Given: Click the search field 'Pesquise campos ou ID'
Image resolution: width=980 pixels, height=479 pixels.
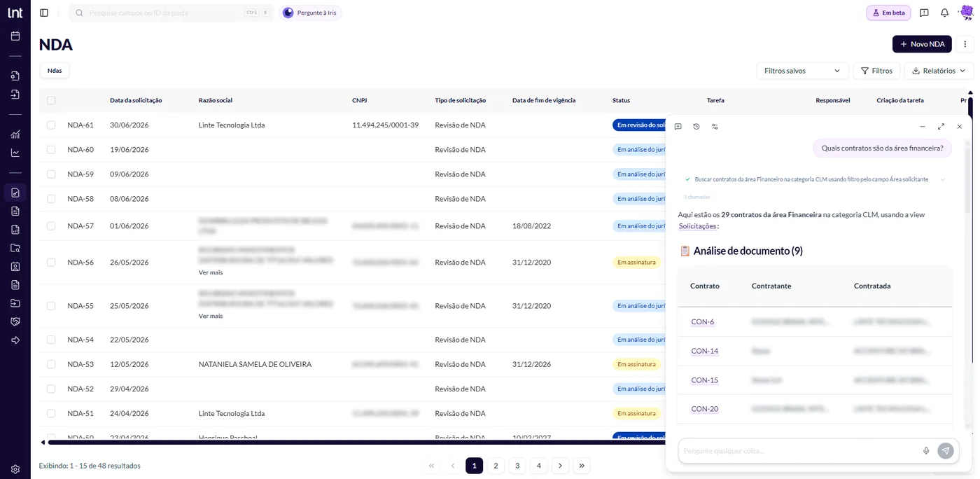Looking at the screenshot, I should click(171, 13).
